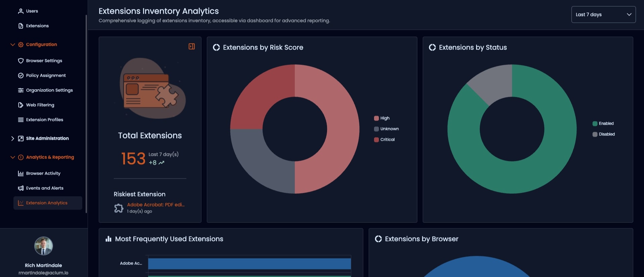View Browser Activity report
The image size is (644, 277).
point(48,173)
